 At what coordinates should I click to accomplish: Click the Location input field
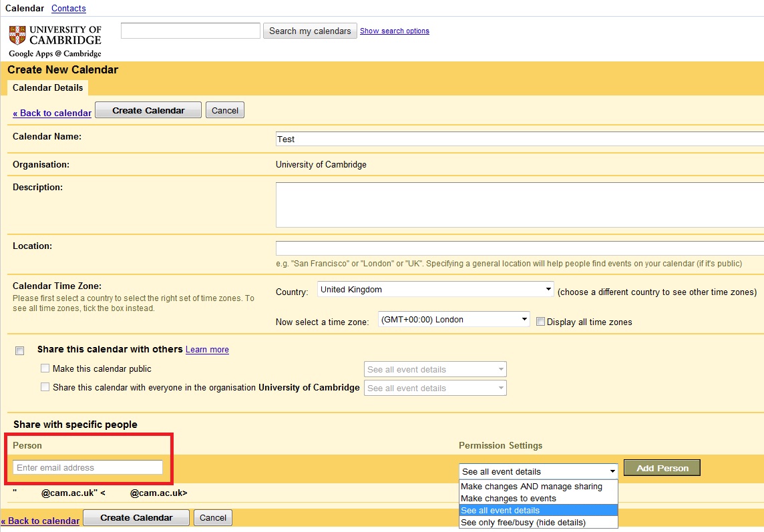(x=520, y=248)
